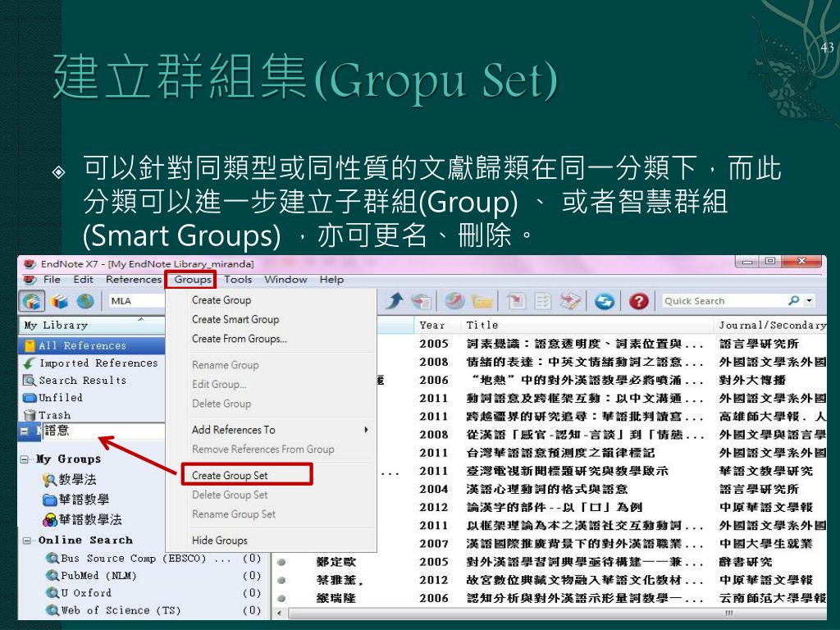The image size is (840, 630).
Task: Click the Quick Search magnifier icon
Action: (x=793, y=300)
